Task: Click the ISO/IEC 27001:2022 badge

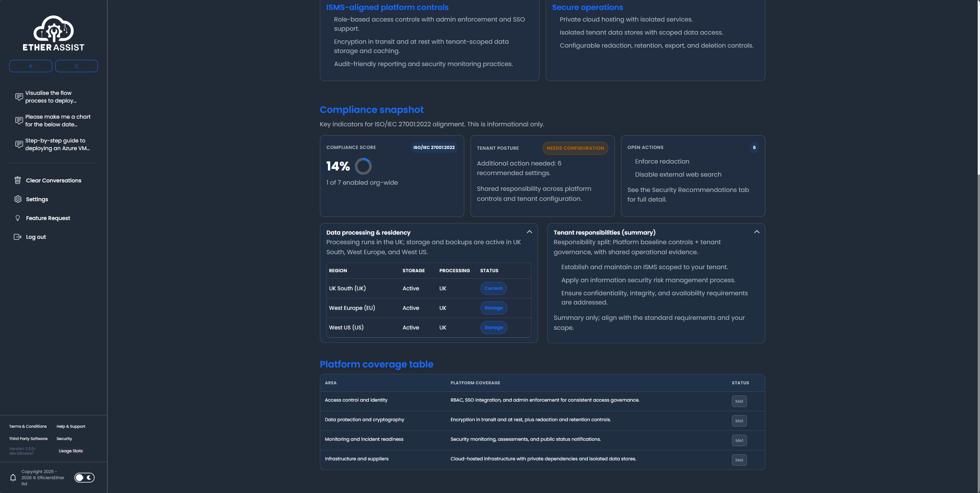Action: click(434, 147)
